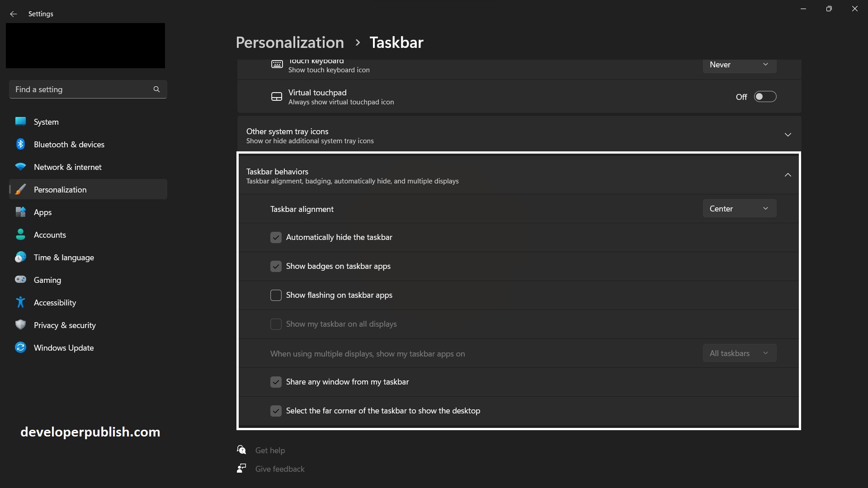The width and height of the screenshot is (868, 488).
Task: Check Show my taskbar on all displays
Action: point(276,324)
